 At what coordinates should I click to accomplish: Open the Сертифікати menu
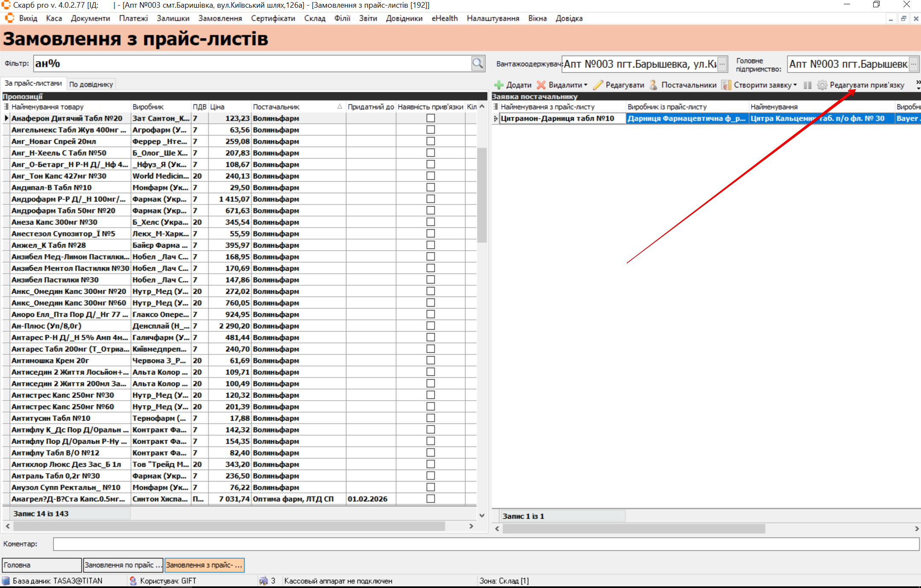pos(273,18)
